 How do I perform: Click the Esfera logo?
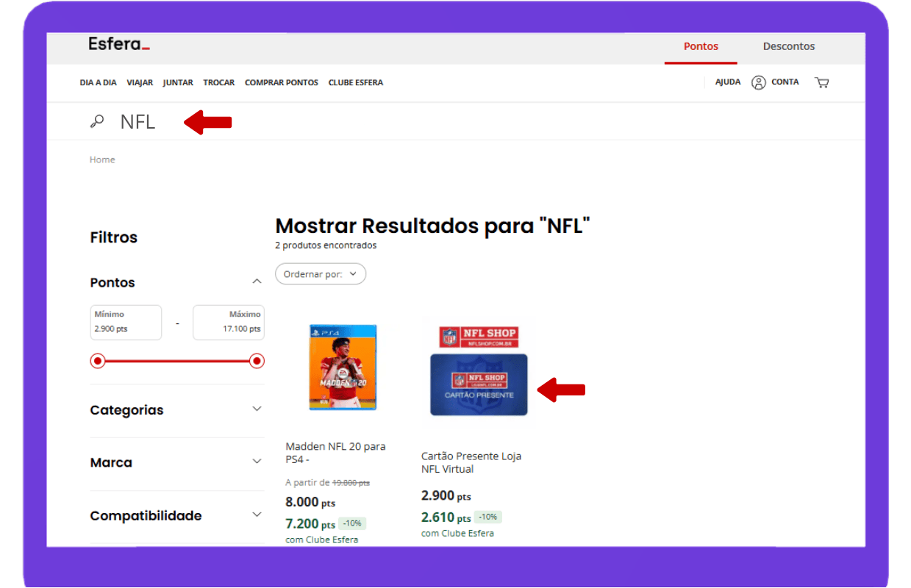(x=119, y=44)
